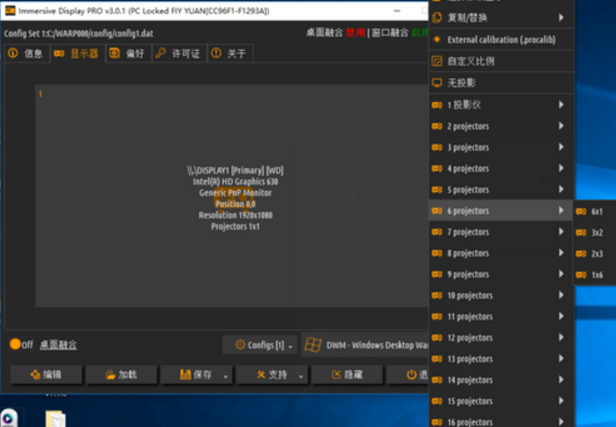Open the 偏好 preferences tab
The height and width of the screenshot is (427, 616).
(128, 53)
